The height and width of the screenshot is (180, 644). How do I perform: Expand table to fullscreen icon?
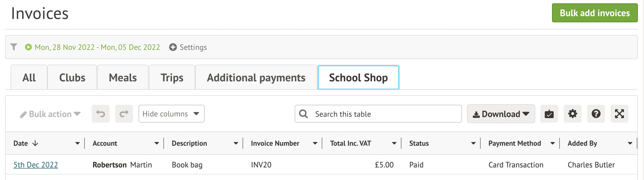619,114
